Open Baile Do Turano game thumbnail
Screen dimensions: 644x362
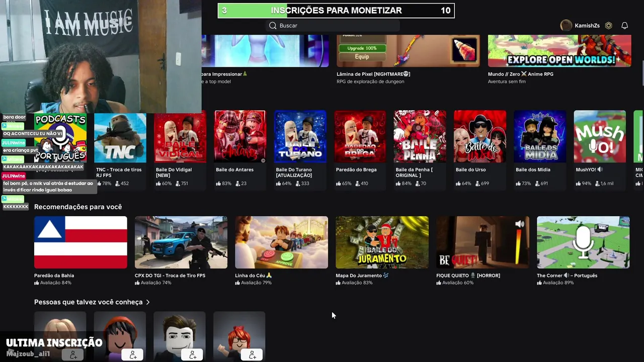point(300,137)
